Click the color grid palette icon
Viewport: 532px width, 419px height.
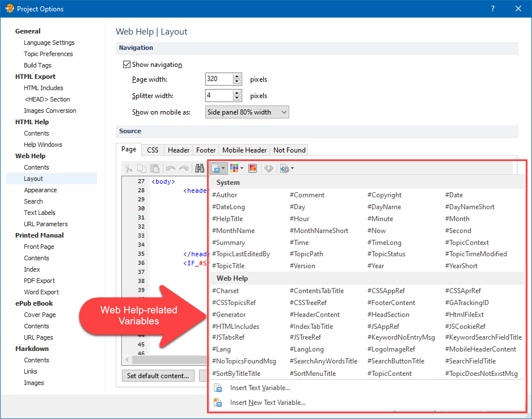pos(234,168)
